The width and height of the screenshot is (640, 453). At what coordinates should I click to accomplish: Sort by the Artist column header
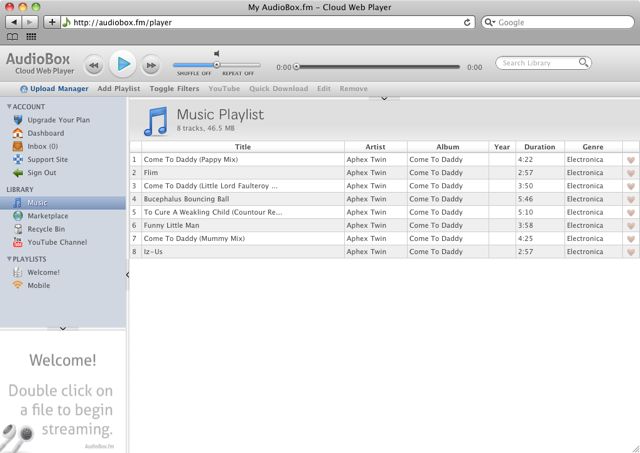[376, 147]
